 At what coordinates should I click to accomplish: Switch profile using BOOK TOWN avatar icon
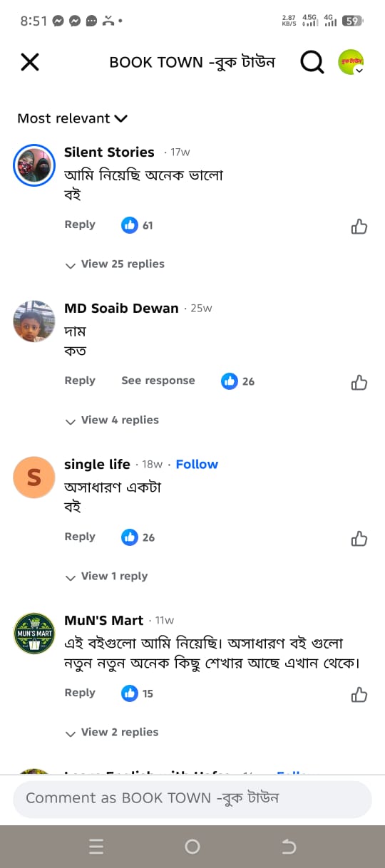point(351,63)
